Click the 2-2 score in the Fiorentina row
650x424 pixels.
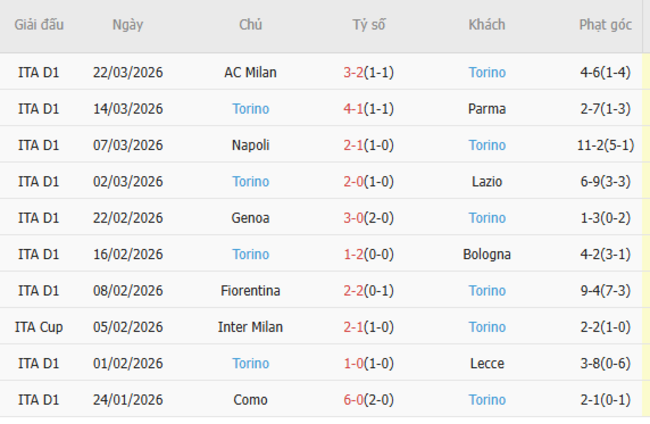click(353, 291)
